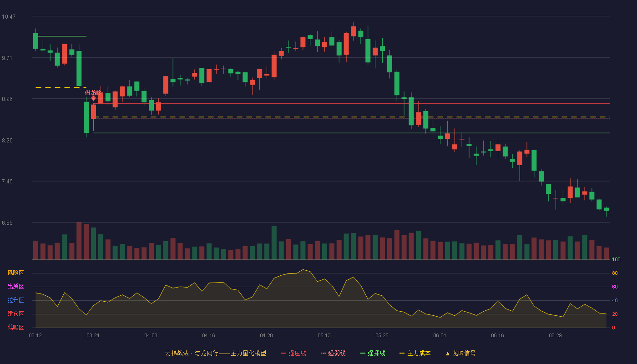Click the 云梯战法 主力量化模型 title text
The width and height of the screenshot is (637, 364).
(216, 354)
